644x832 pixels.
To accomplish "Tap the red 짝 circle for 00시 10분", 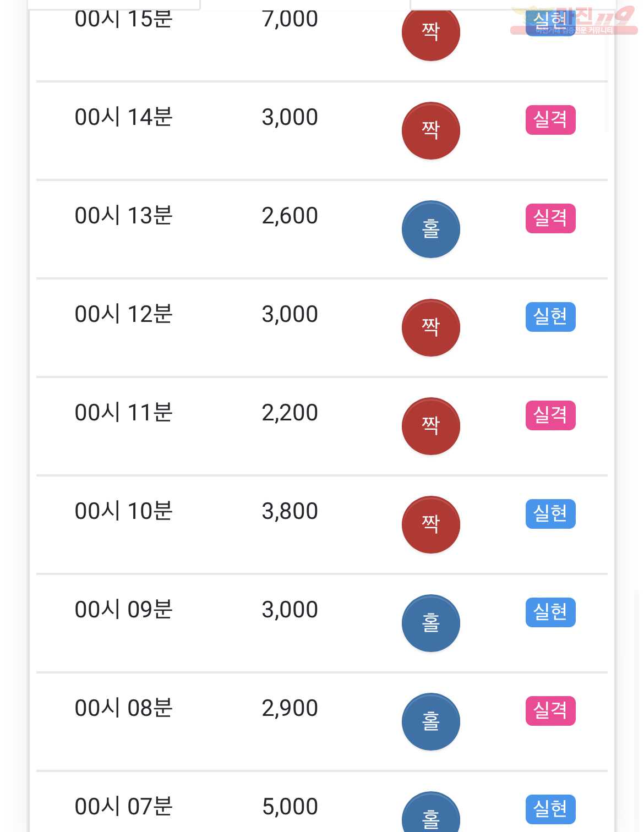I will [x=431, y=525].
